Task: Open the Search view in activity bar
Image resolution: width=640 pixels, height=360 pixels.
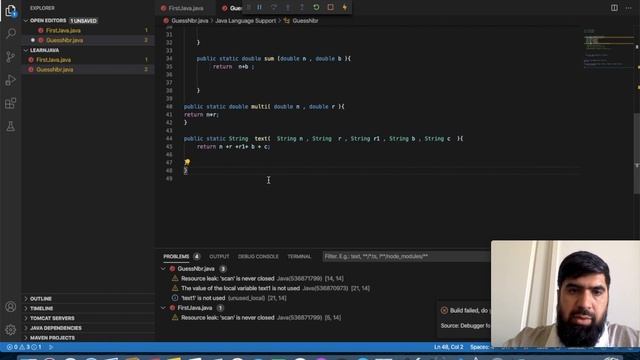Action: click(x=11, y=33)
